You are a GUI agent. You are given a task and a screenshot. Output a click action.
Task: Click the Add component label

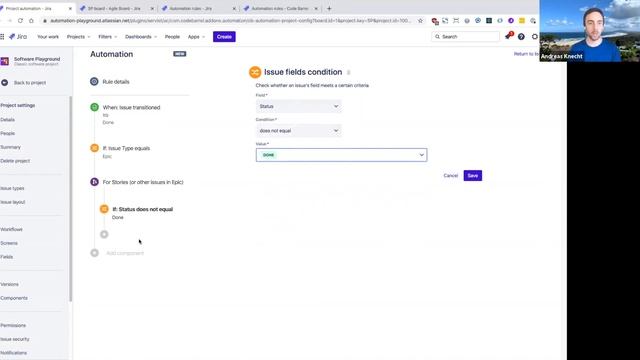pyautogui.click(x=125, y=253)
